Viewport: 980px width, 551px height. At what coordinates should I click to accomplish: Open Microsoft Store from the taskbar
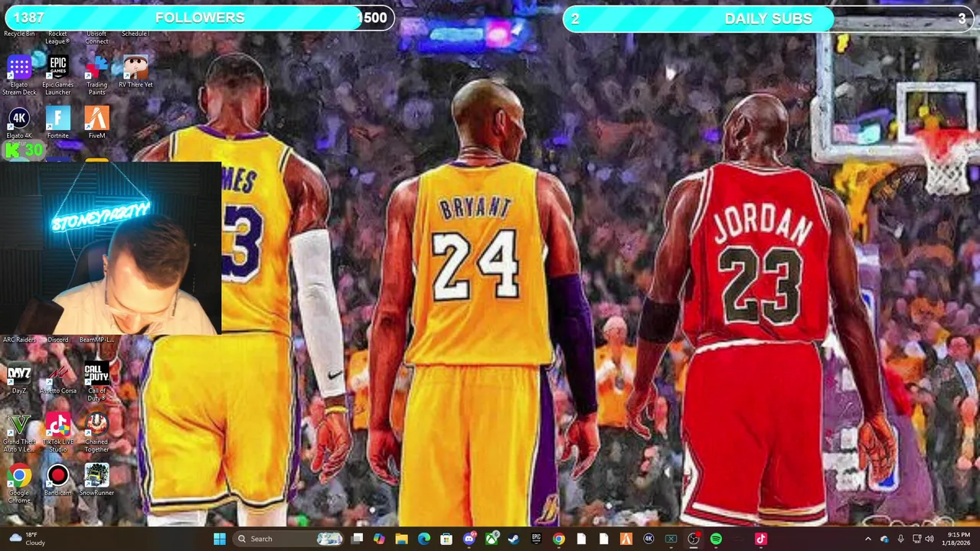[x=446, y=539]
